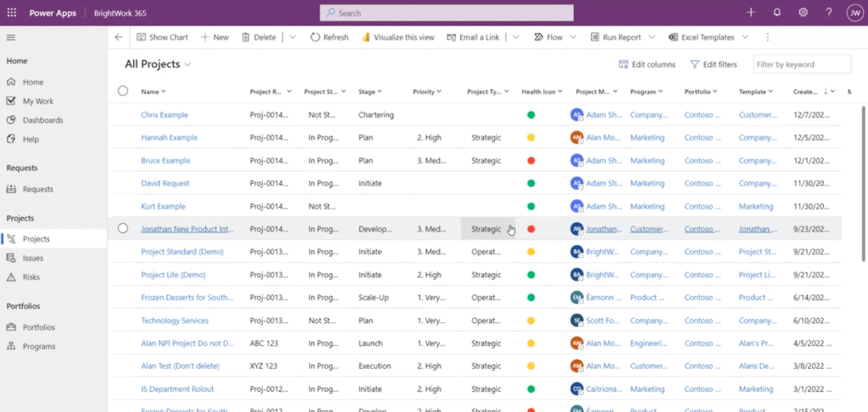Open the Excel Templates dropdown arrow
Image resolution: width=868 pixels, height=412 pixels.
(x=744, y=37)
